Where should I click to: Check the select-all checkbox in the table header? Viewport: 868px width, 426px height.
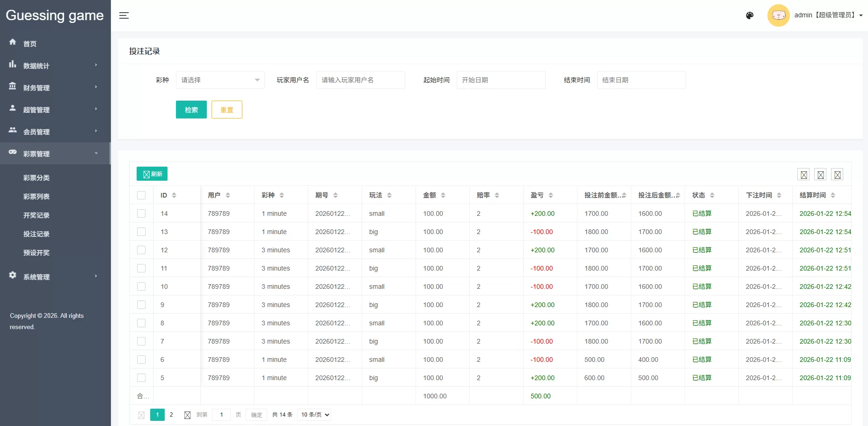141,195
